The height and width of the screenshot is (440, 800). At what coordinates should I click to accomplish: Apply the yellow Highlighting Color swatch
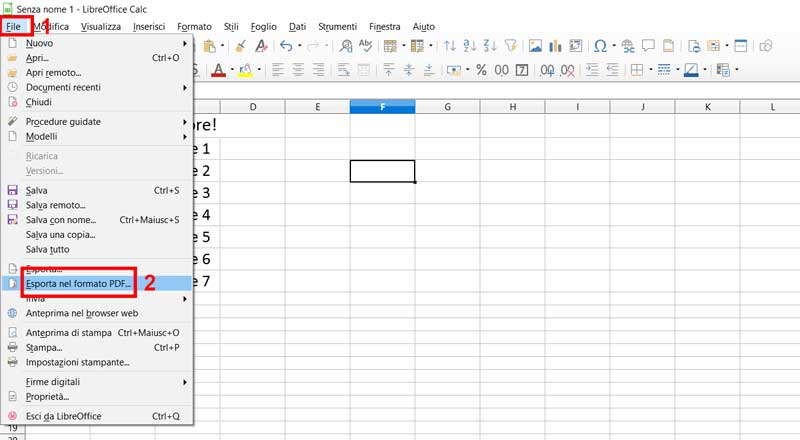tap(245, 70)
